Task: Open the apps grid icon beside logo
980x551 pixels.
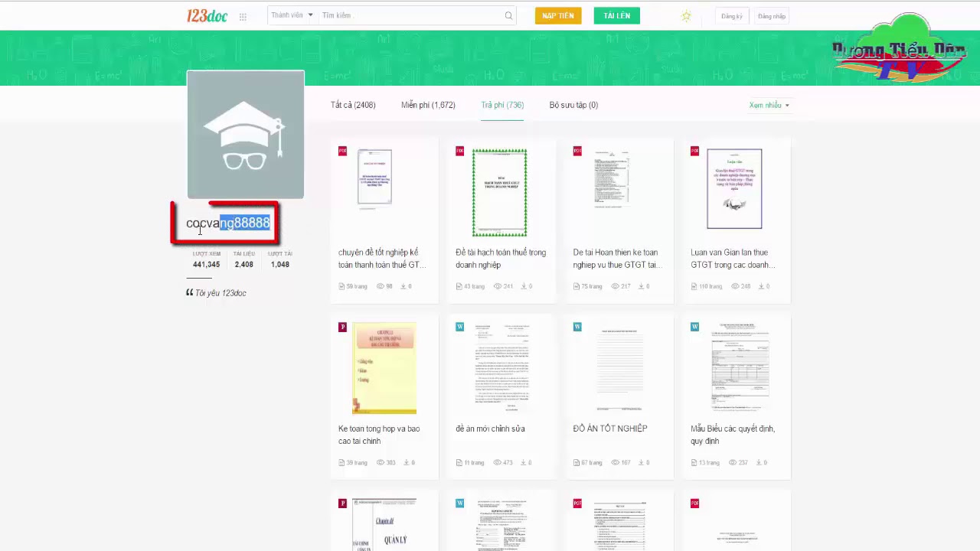Action: (243, 16)
